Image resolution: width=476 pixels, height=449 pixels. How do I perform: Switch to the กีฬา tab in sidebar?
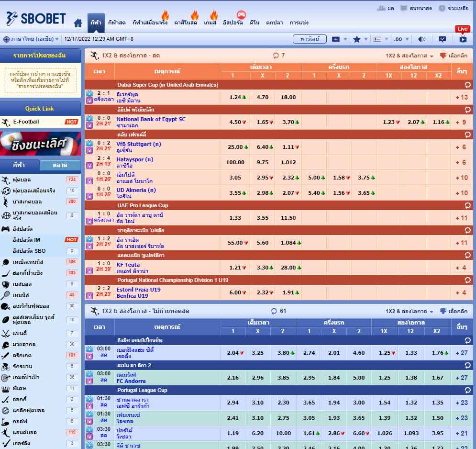19,165
